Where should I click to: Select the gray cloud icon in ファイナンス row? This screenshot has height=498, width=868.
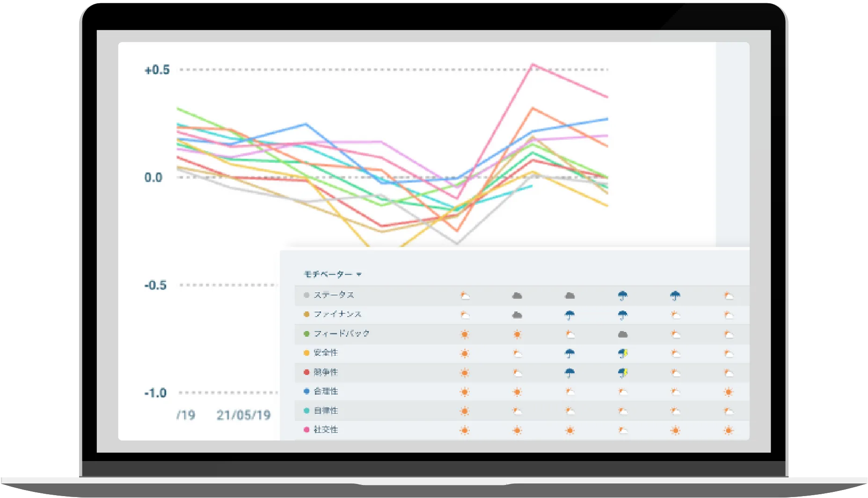coord(517,315)
